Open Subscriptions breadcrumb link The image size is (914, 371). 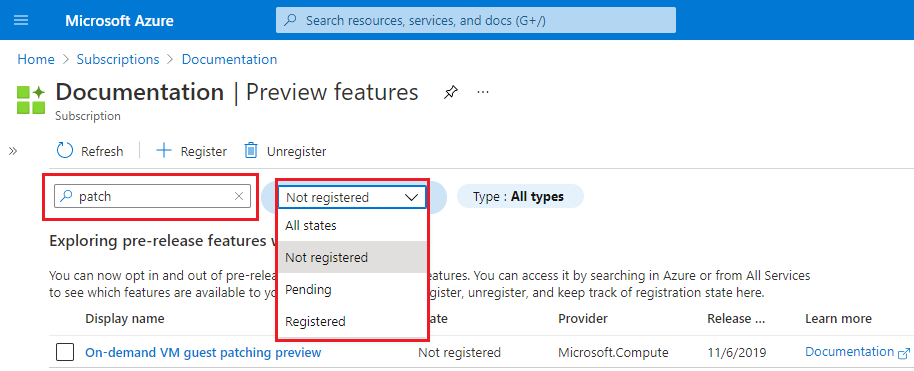pyautogui.click(x=118, y=60)
